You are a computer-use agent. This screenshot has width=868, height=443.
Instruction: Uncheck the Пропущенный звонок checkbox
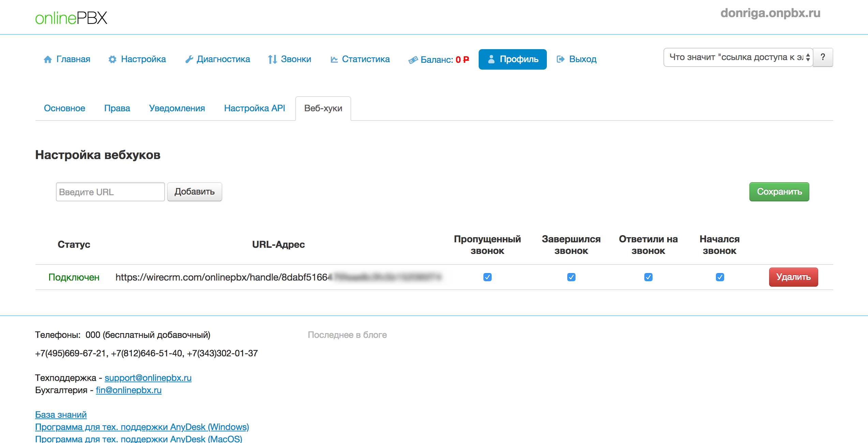[x=487, y=277]
